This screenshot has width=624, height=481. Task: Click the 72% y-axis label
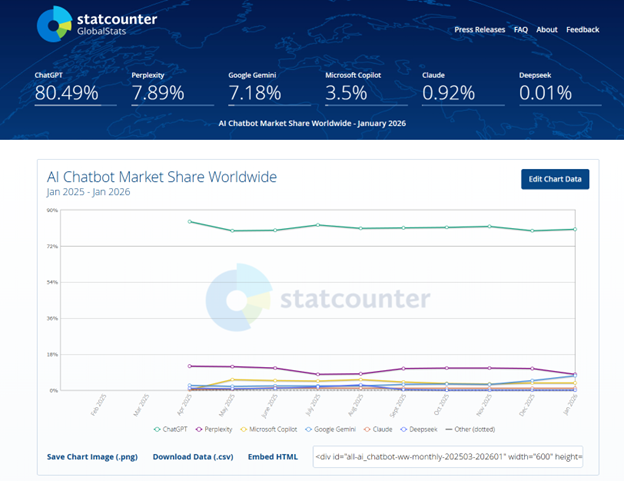pos(53,246)
